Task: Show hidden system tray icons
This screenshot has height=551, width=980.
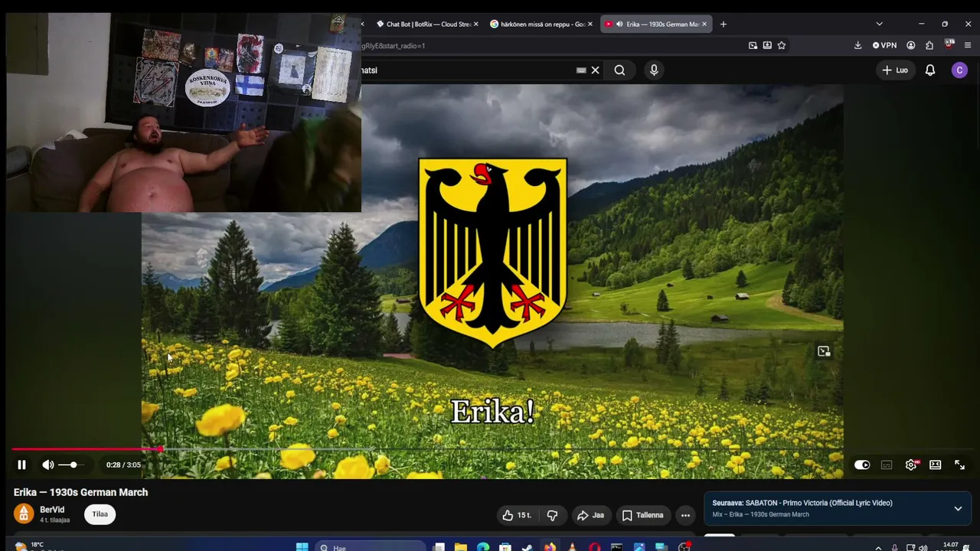Action: point(878,548)
